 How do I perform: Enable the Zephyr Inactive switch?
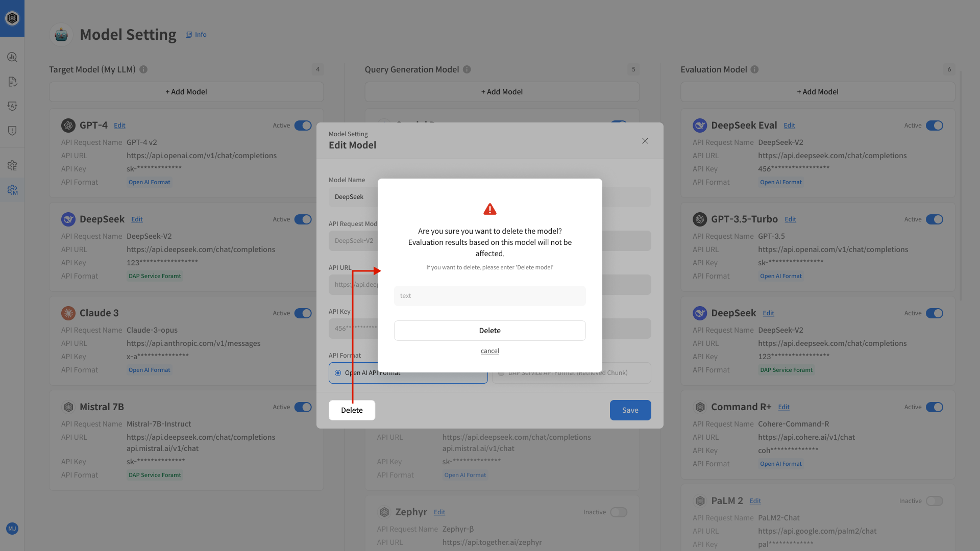[x=619, y=512]
